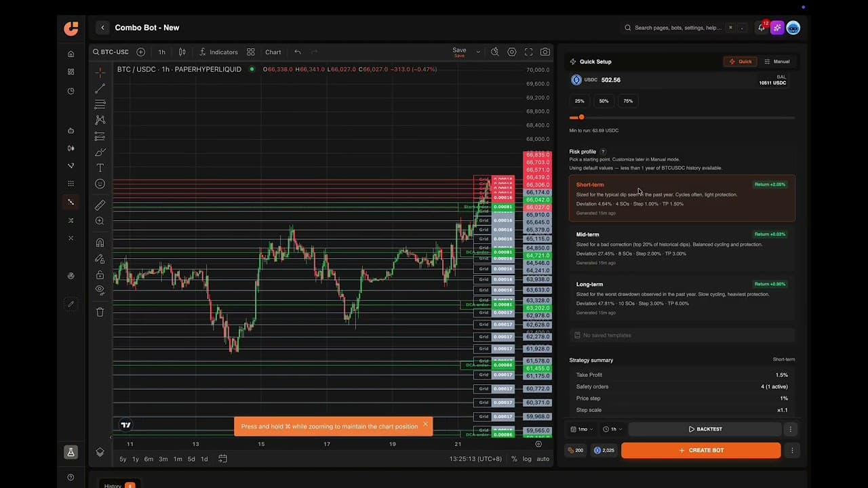Open the quick search icon in the chart toolbar
Viewport: 868px width, 488px height.
(494, 52)
